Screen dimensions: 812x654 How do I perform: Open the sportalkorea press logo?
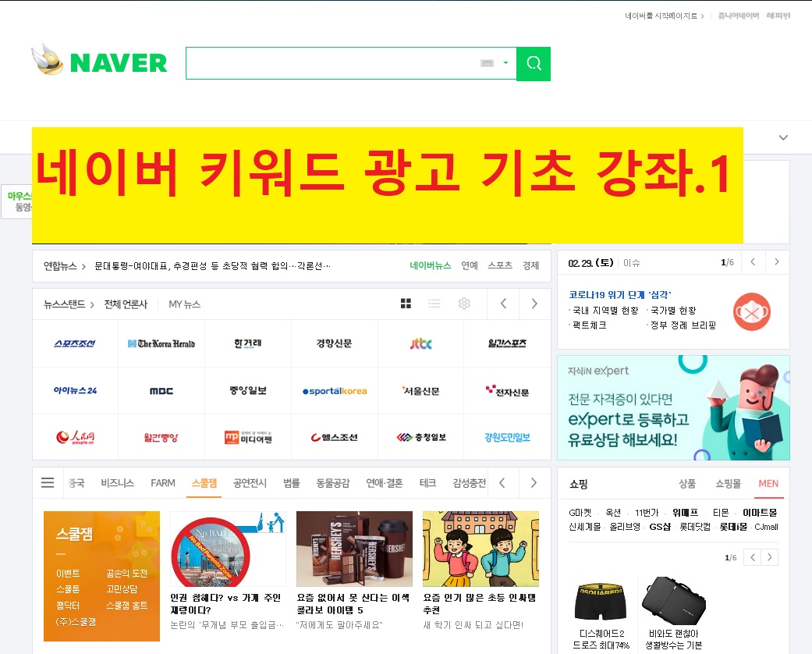pos(335,391)
